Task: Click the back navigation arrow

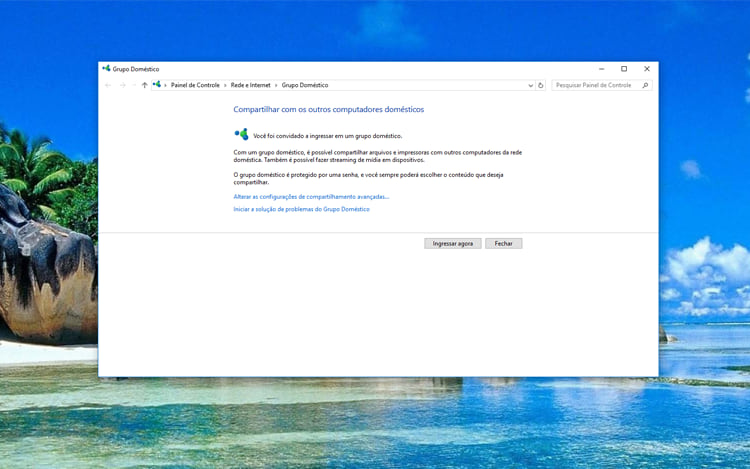Action: click(108, 85)
